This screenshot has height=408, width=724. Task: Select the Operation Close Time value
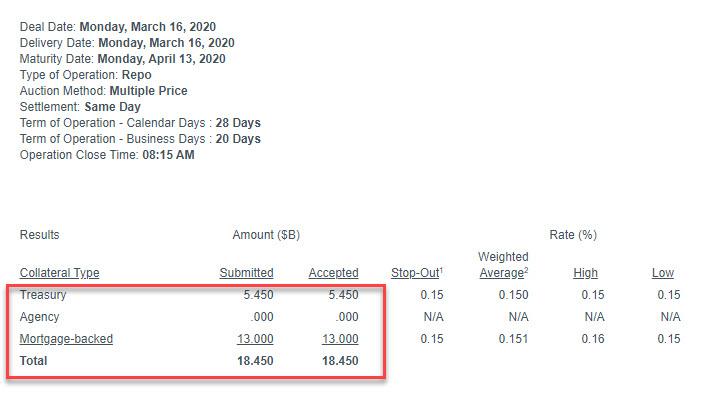168,155
